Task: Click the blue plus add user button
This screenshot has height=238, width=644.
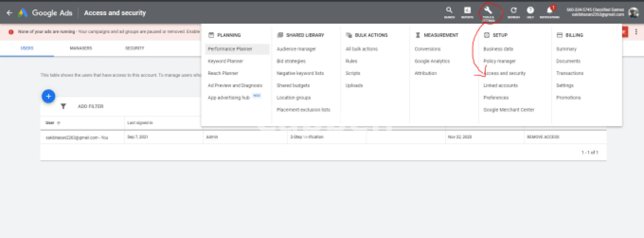Action: coord(48,96)
